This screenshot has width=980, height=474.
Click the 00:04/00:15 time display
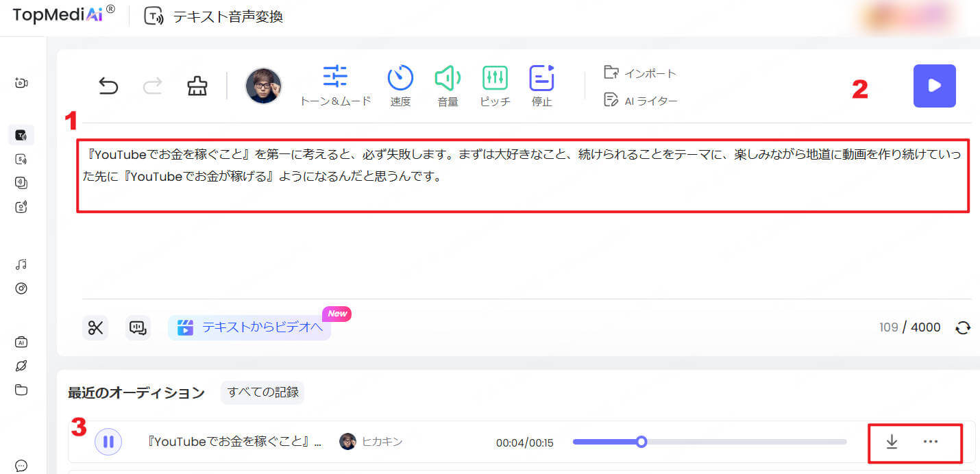click(x=524, y=442)
